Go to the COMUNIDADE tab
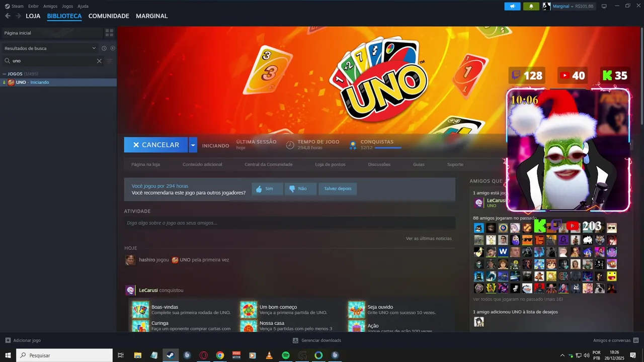The height and width of the screenshot is (362, 644). [x=109, y=16]
